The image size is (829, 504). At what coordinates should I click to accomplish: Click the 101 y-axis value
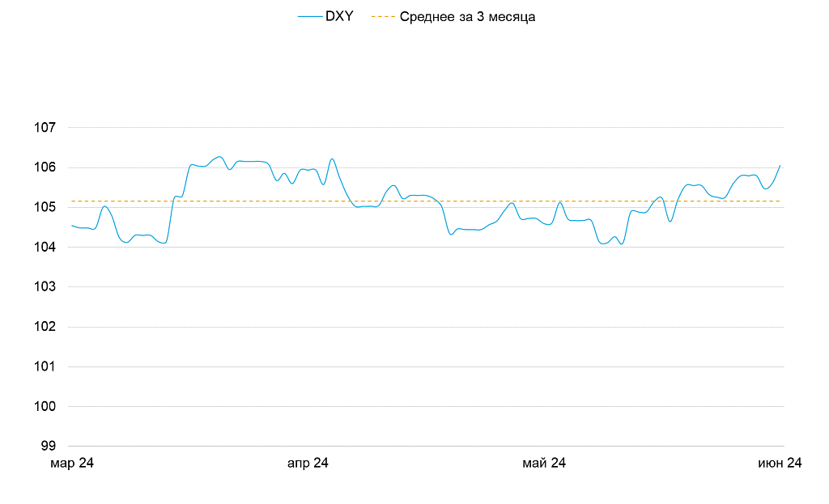click(45, 366)
